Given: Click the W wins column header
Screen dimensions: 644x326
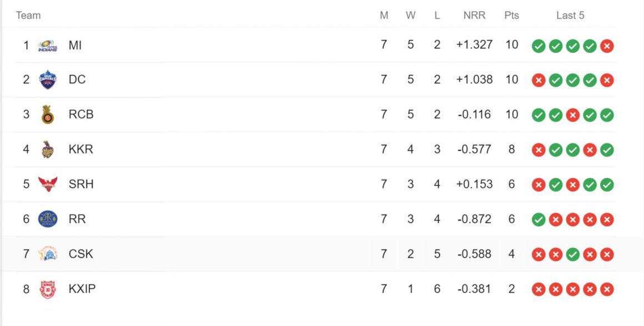Looking at the screenshot, I should (x=410, y=16).
